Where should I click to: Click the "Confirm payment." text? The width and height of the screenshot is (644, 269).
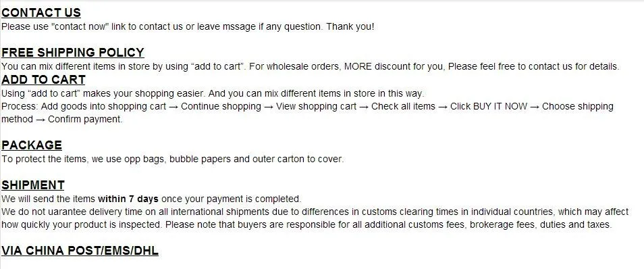(86, 119)
